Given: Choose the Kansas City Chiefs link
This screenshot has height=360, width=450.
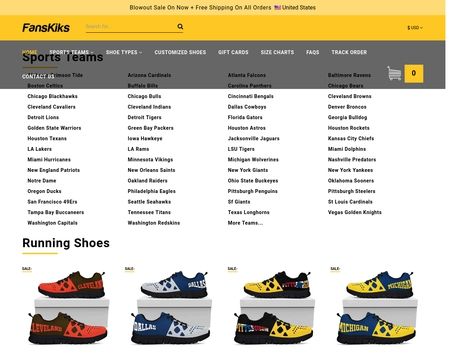Looking at the screenshot, I should pyautogui.click(x=351, y=138).
